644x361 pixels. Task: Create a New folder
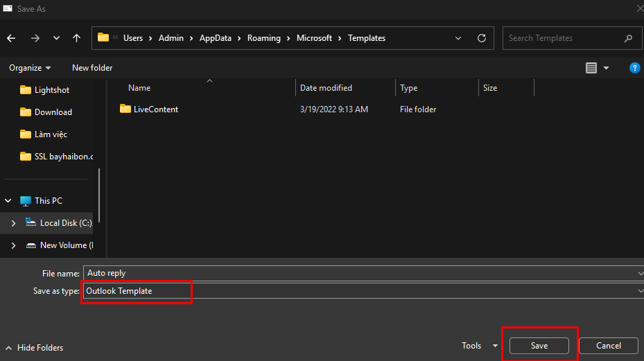(x=92, y=68)
